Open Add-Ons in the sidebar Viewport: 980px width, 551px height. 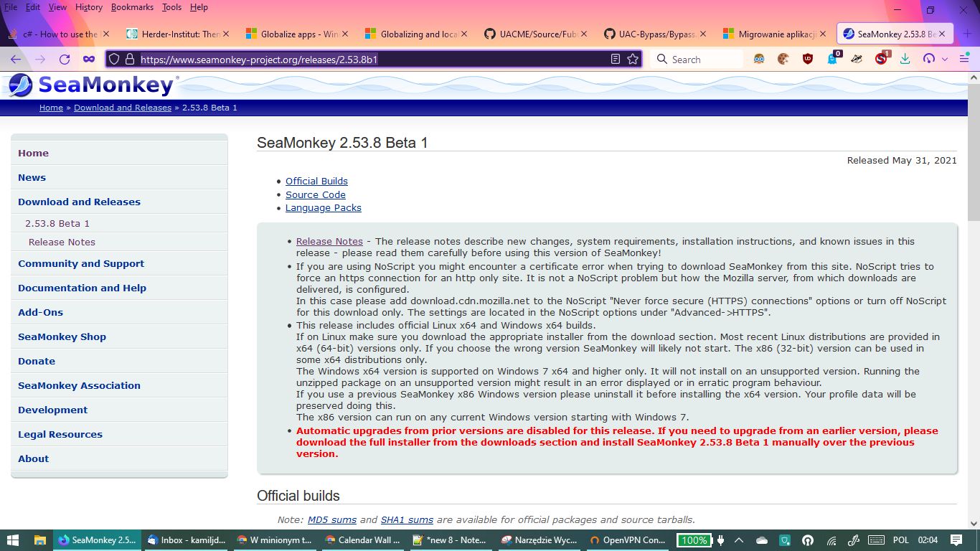[x=119, y=312]
